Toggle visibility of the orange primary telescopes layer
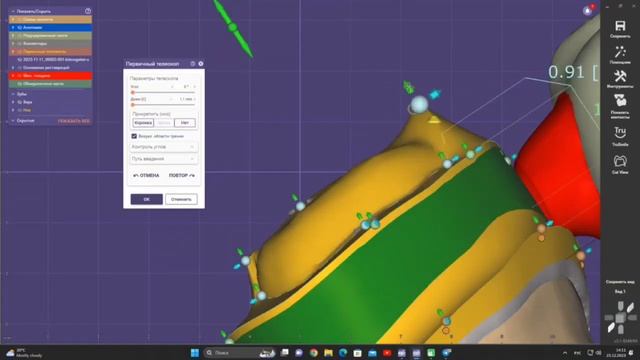The width and height of the screenshot is (640, 360). pos(19,51)
